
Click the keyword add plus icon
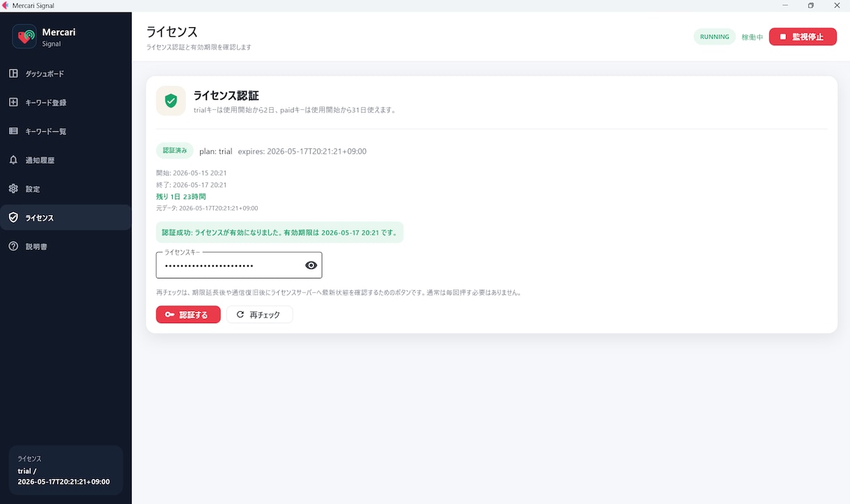(13, 102)
